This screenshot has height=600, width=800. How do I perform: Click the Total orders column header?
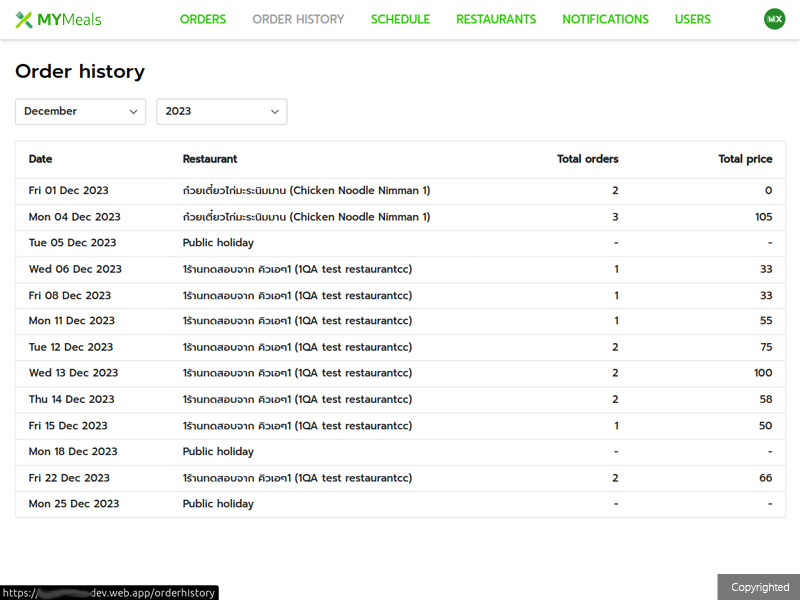[x=587, y=159]
